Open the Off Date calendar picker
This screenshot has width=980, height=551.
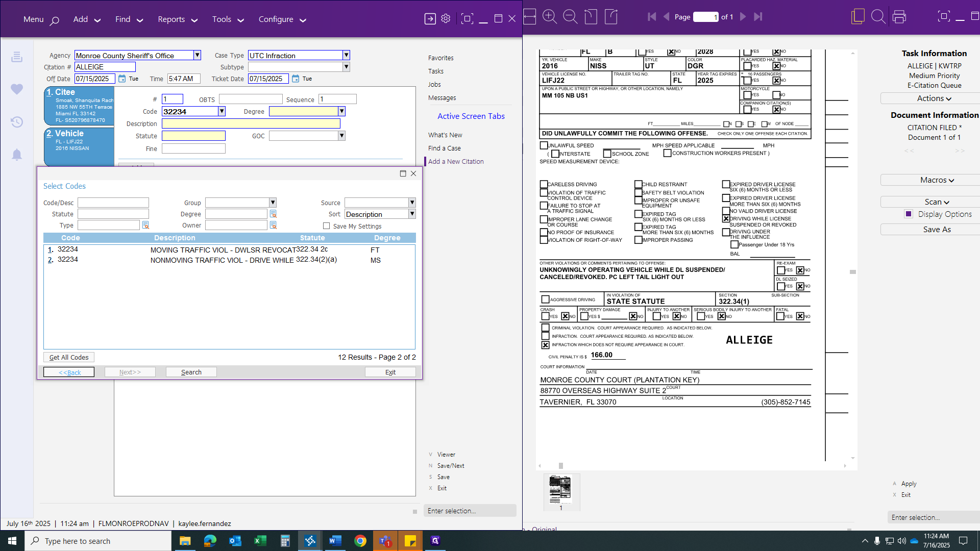point(122,79)
